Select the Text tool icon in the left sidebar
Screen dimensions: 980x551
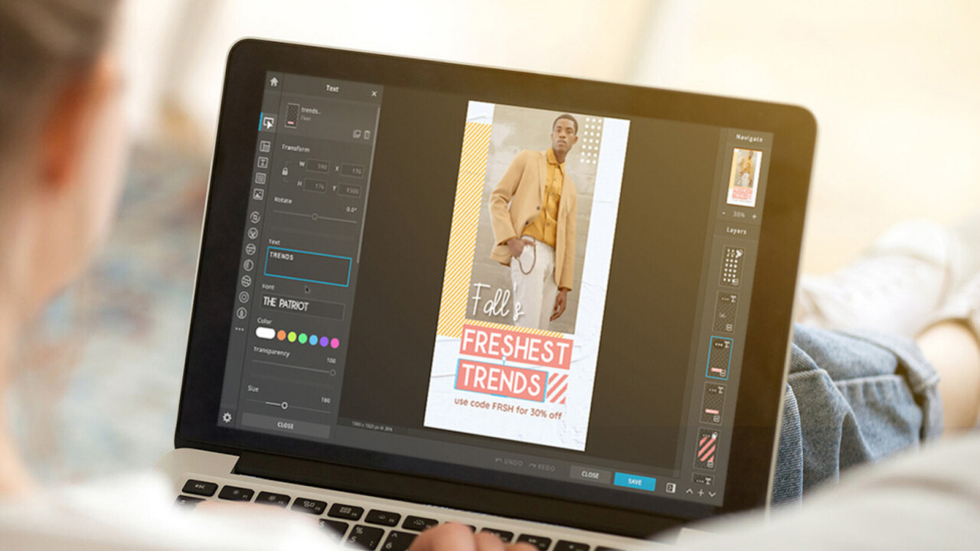(266, 162)
